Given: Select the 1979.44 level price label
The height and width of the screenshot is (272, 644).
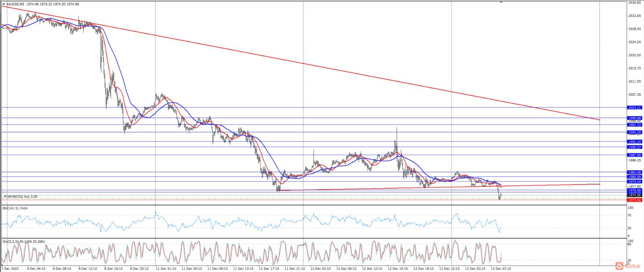Looking at the screenshot, I should tap(635, 181).
